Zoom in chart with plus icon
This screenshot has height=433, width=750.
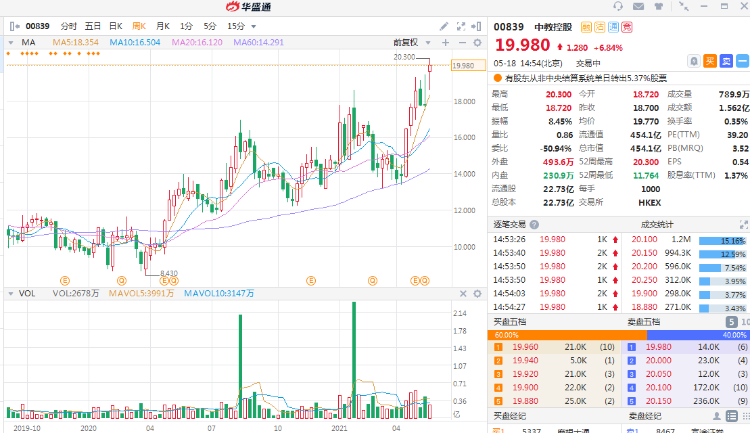click(445, 43)
